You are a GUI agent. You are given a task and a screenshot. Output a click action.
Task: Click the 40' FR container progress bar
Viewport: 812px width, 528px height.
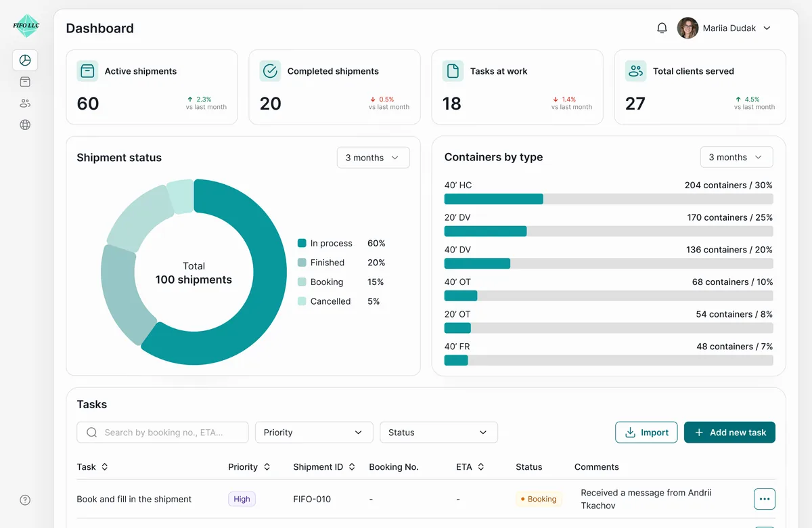(x=608, y=360)
